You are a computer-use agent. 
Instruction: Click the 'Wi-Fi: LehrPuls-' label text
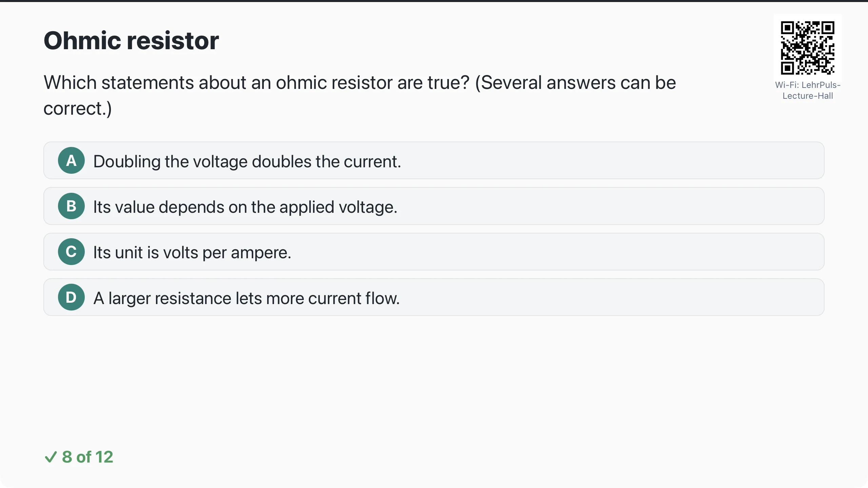pyautogui.click(x=808, y=85)
